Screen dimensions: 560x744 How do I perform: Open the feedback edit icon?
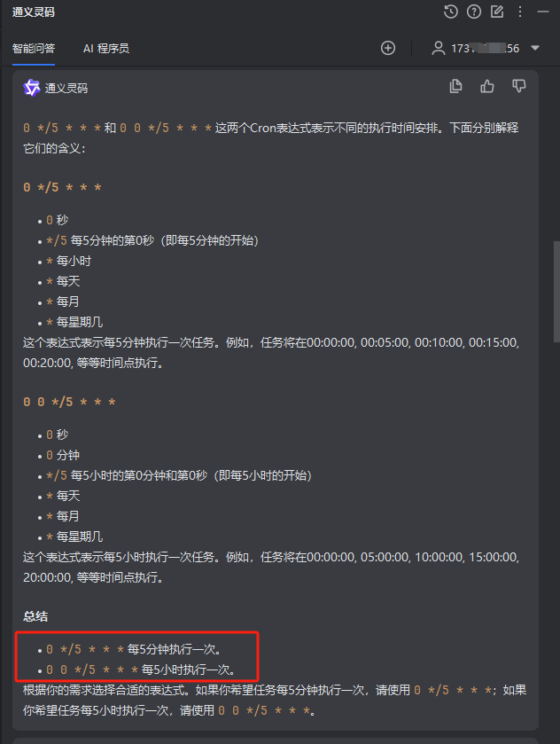tap(497, 12)
